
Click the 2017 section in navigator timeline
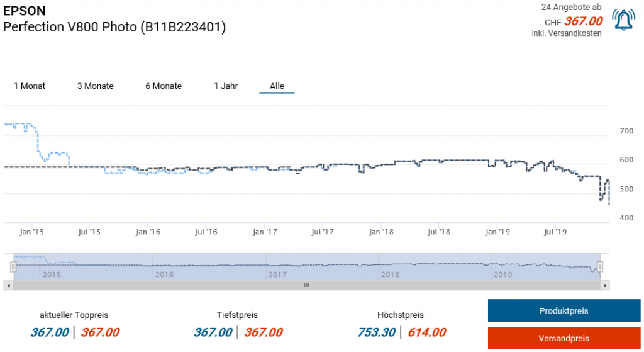pyautogui.click(x=277, y=275)
